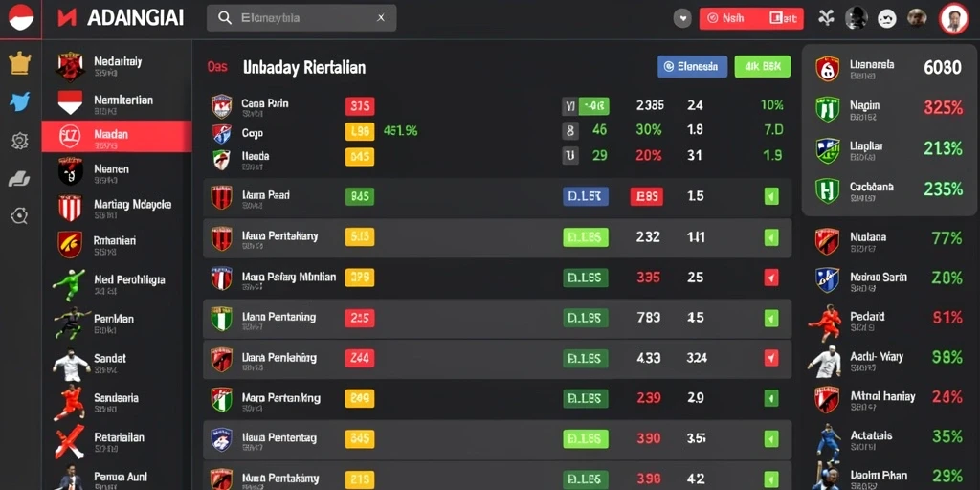Expand the blue D..L85 selector on Uana Paad row
The width and height of the screenshot is (980, 490).
[x=586, y=196]
